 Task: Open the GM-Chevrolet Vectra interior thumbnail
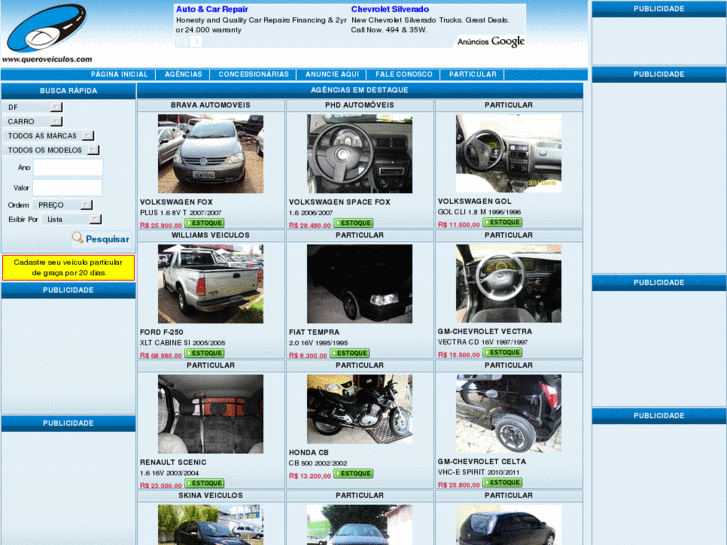(508, 283)
